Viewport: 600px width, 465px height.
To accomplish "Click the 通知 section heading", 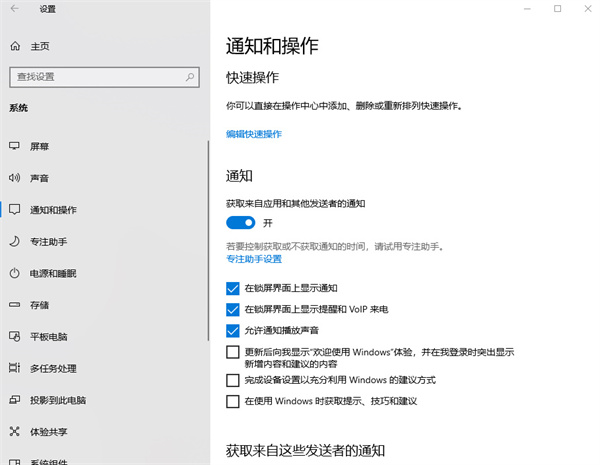I will (239, 176).
